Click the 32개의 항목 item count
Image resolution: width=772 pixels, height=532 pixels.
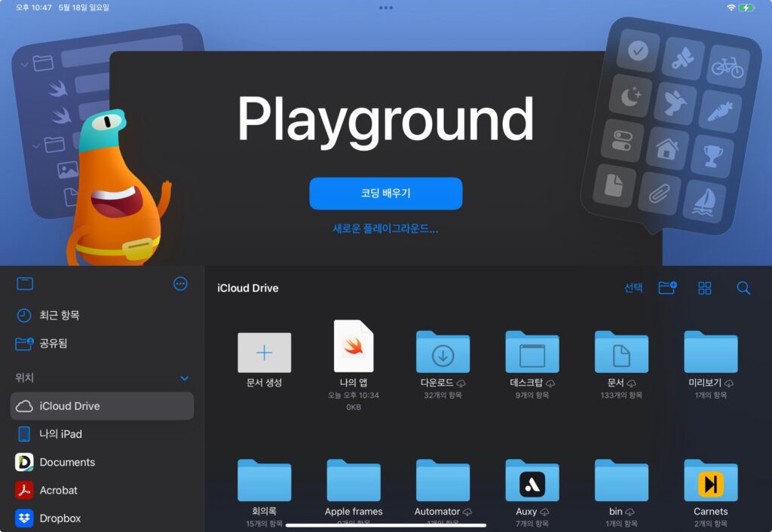[443, 395]
